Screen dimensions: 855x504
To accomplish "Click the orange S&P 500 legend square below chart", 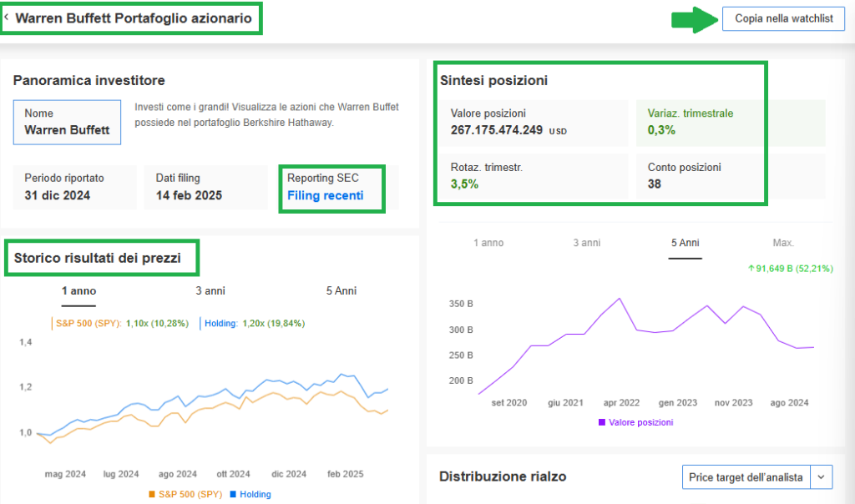I will [x=151, y=494].
